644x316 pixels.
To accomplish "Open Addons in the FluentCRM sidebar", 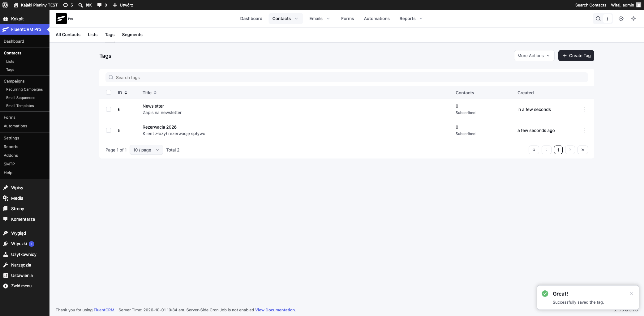I will click(x=11, y=155).
